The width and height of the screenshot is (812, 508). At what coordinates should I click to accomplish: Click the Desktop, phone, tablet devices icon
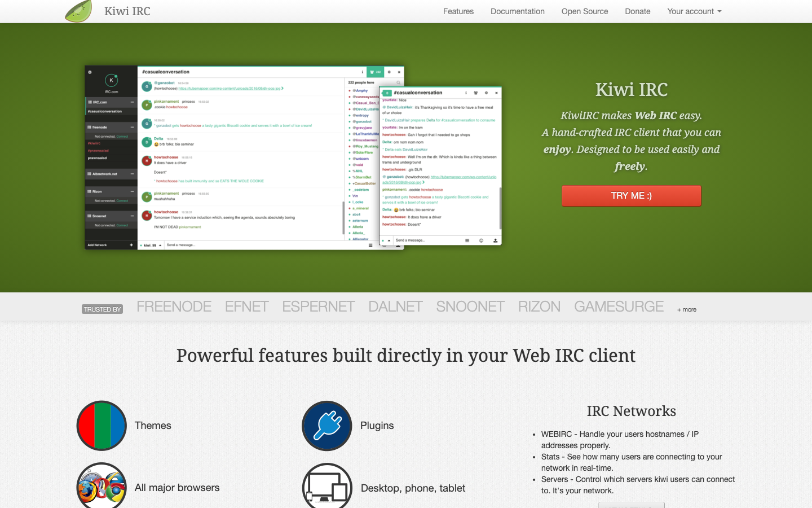click(327, 485)
